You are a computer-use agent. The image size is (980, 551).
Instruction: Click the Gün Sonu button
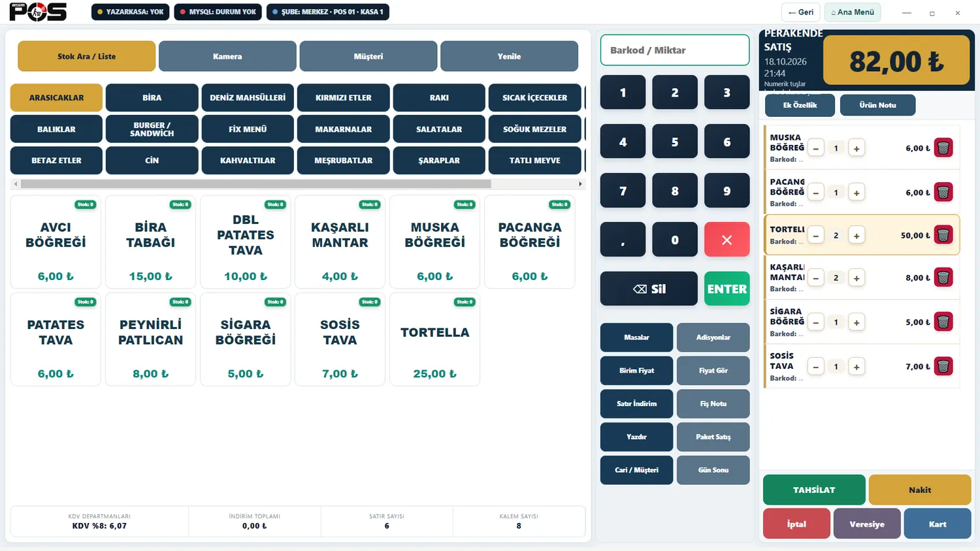[713, 470]
